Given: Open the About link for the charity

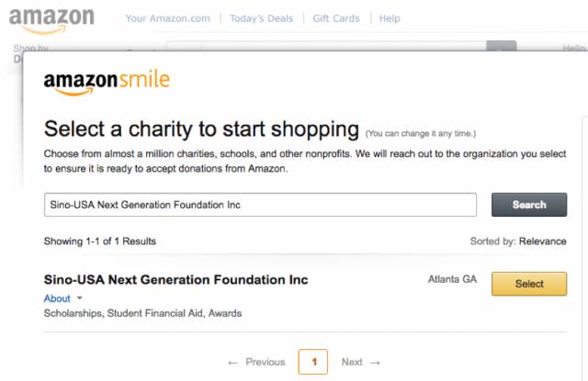Looking at the screenshot, I should tap(57, 298).
